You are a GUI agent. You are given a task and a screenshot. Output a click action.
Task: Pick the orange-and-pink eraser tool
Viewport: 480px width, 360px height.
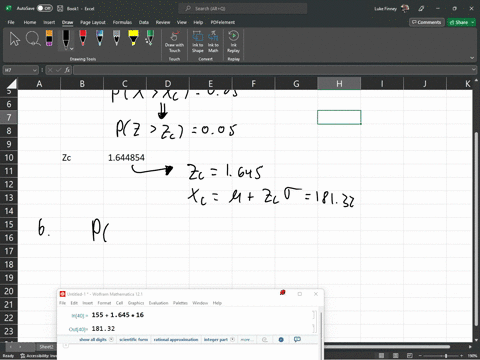49,38
